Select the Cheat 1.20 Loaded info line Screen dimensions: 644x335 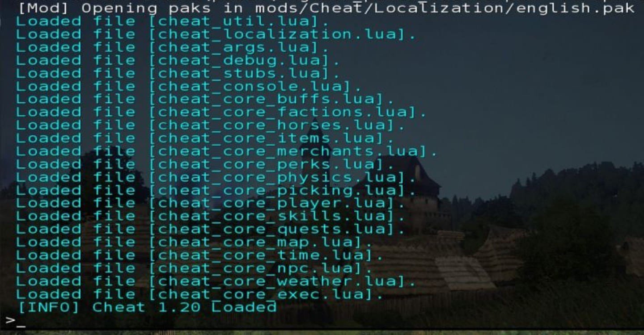(x=147, y=307)
